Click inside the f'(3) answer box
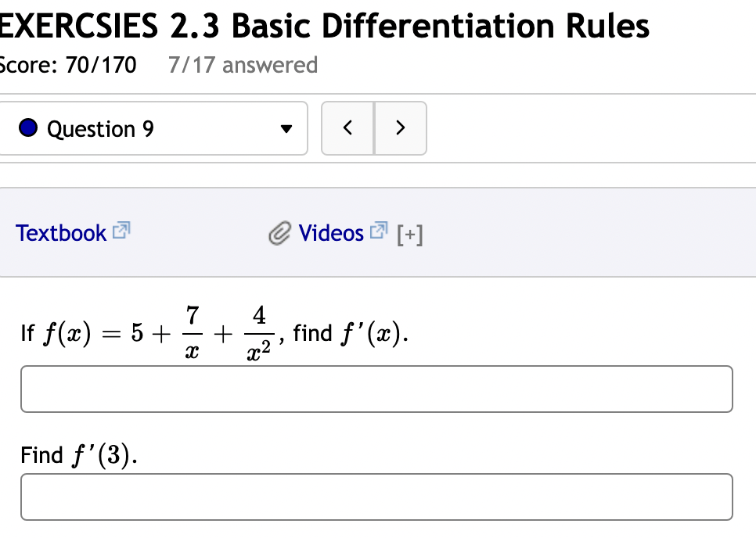Screen dimensions: 756x538 377,496
